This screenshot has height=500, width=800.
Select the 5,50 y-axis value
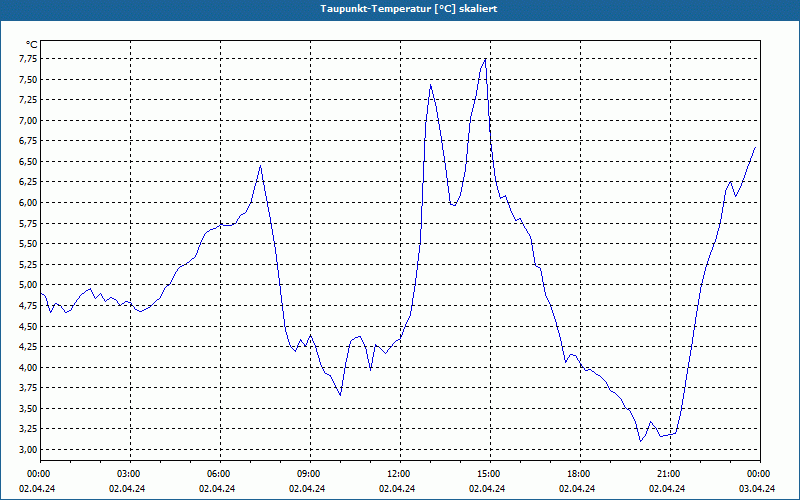point(28,244)
